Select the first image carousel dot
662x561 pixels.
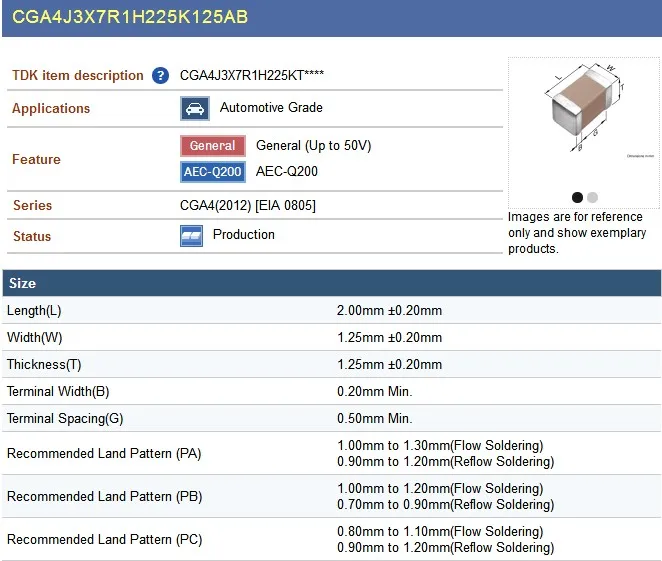pos(577,197)
